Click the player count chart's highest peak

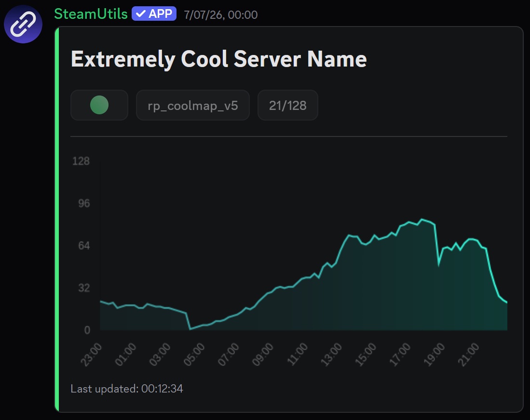coord(421,219)
